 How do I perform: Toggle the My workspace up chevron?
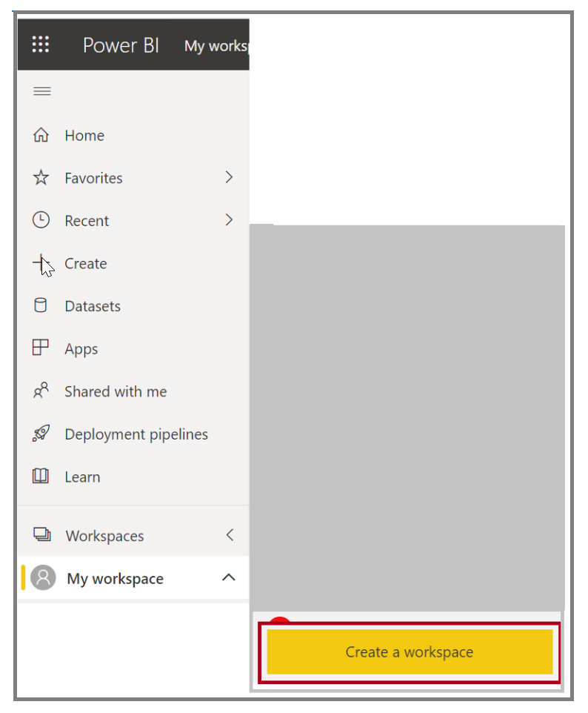point(229,577)
